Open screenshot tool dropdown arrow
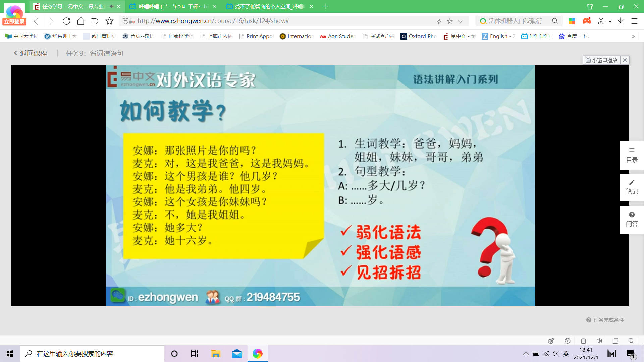Screen dimensions: 644x362 click(610, 21)
